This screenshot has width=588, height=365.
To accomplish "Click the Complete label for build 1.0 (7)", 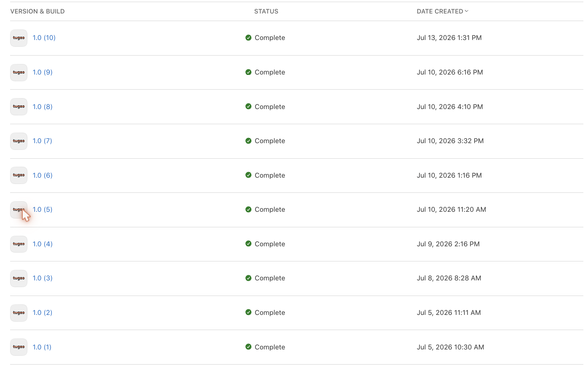I will 270,141.
